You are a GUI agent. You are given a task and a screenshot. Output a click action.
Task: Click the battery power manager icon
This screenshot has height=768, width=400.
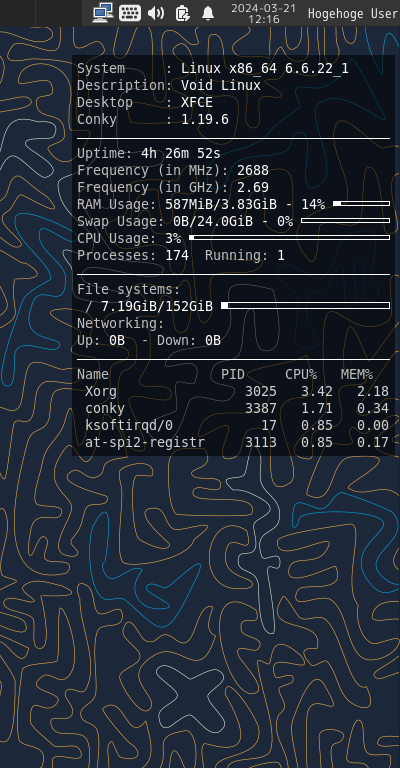pos(182,13)
